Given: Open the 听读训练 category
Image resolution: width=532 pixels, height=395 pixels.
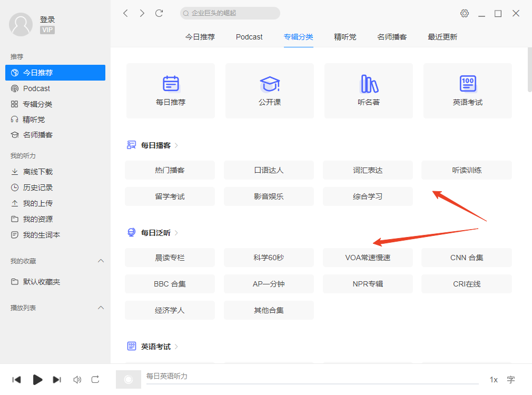Looking at the screenshot, I should coord(467,170).
